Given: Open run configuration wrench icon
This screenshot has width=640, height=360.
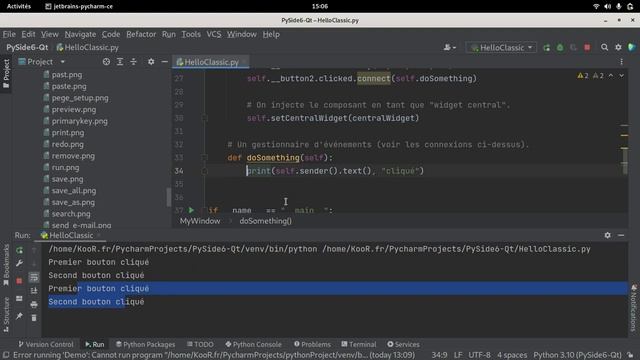Looking at the screenshot, I should pyautogui.click(x=19, y=263).
